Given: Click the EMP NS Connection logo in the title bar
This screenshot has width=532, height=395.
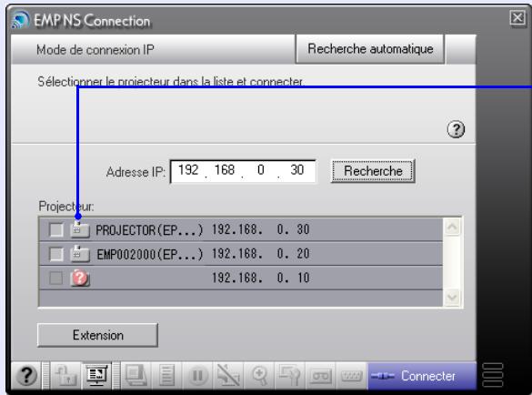Looking at the screenshot, I should (x=20, y=20).
